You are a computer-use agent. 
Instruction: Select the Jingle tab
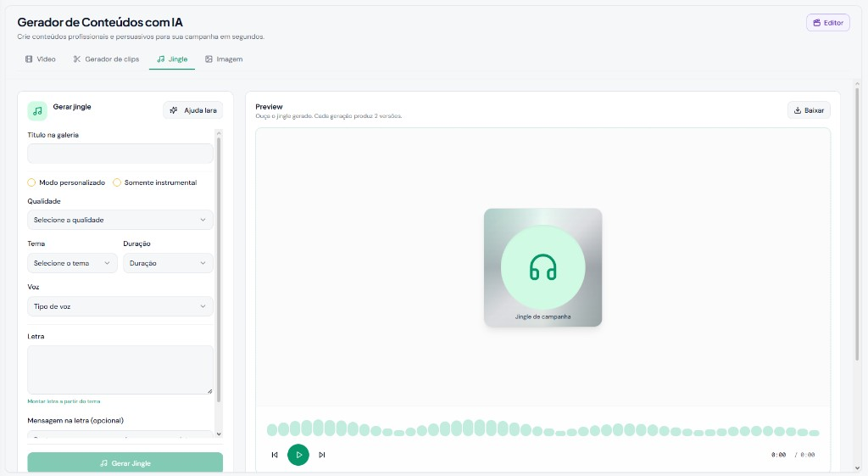point(172,59)
